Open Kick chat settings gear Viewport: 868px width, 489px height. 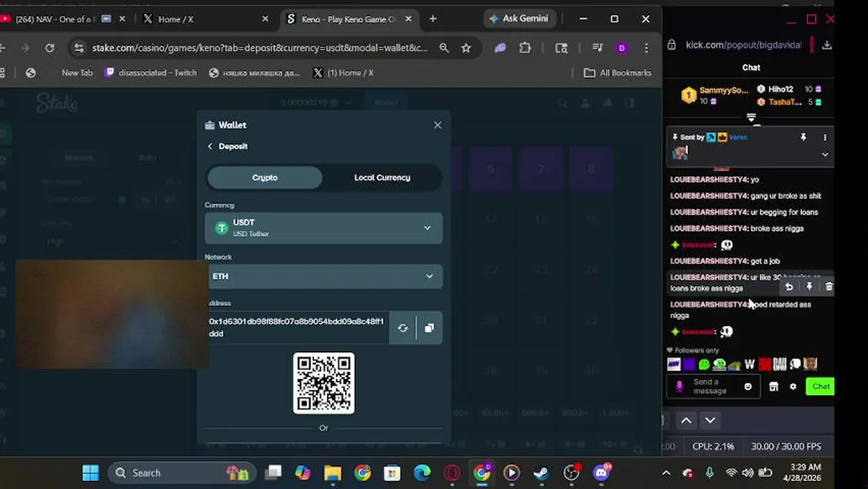pyautogui.click(x=793, y=386)
